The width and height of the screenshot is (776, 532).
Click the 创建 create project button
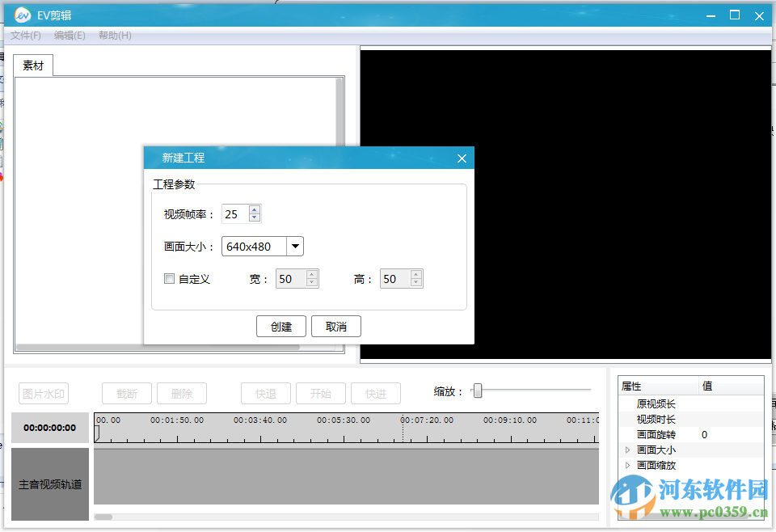point(280,326)
